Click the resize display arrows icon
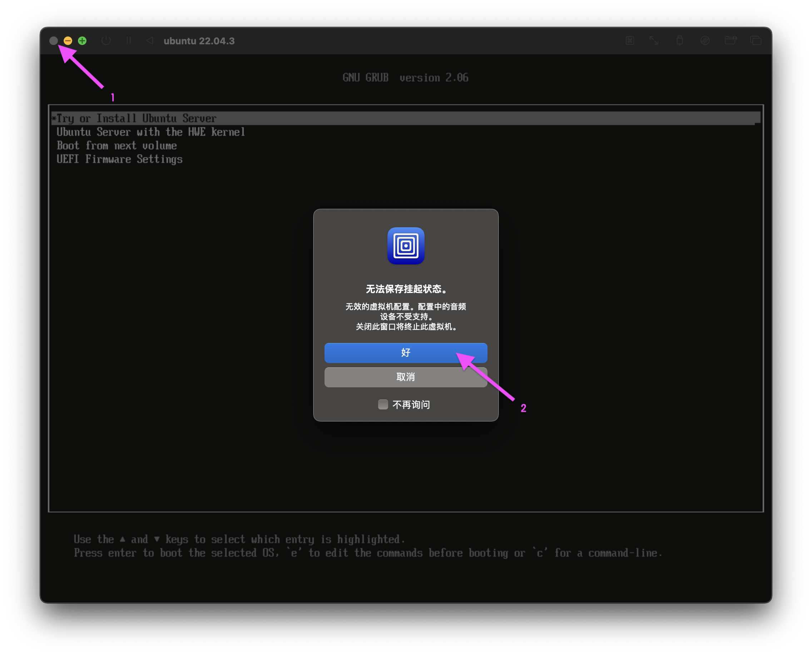Image resolution: width=812 pixels, height=656 pixels. (654, 40)
